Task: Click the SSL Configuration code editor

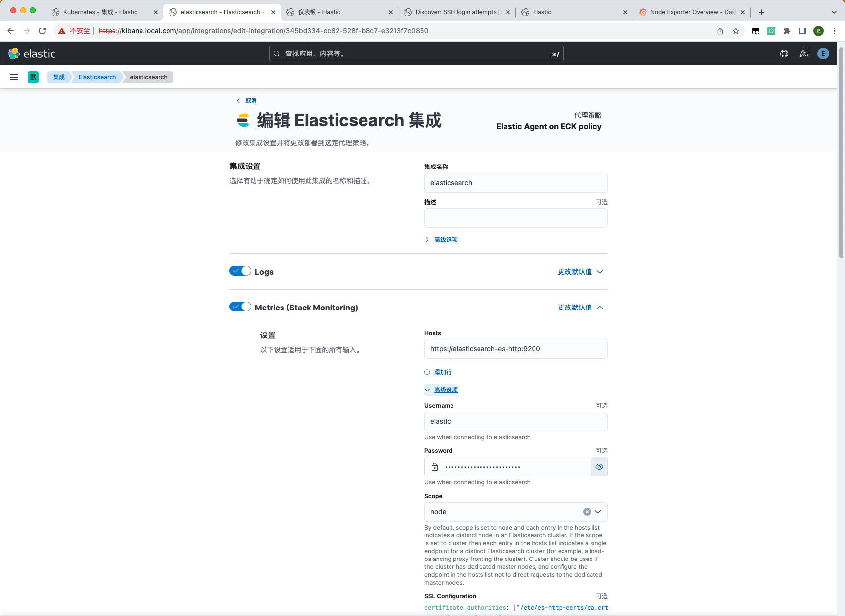Action: 516,609
